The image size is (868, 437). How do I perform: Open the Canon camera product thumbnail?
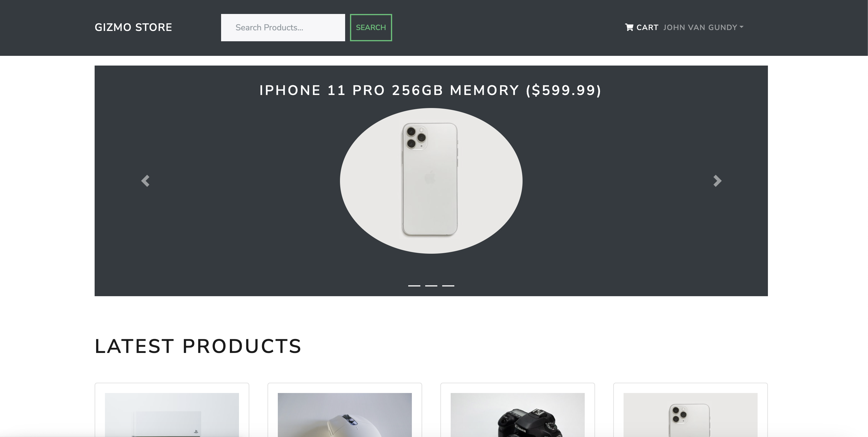point(518,415)
